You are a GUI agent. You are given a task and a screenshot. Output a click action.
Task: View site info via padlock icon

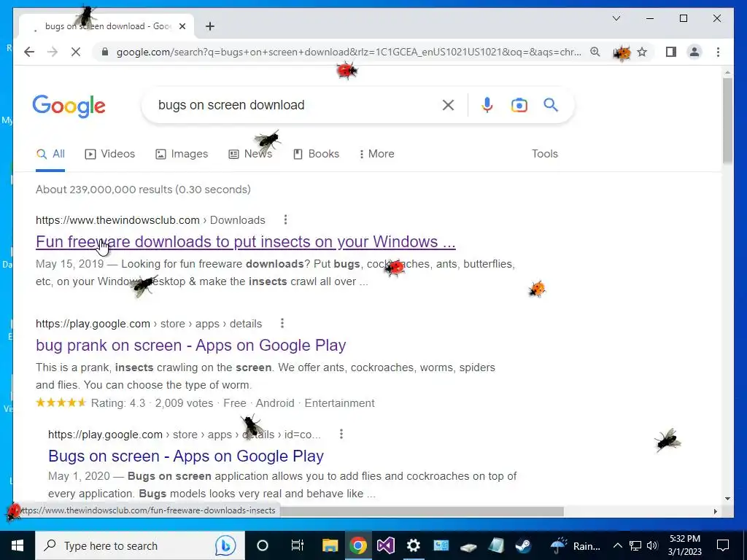click(x=105, y=52)
